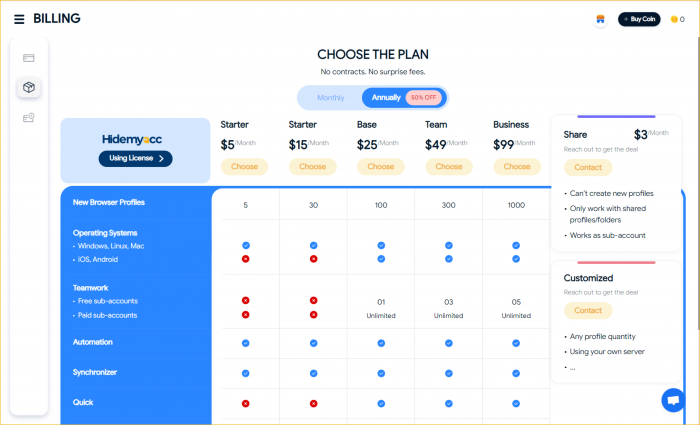Click the 50% OFF badge
700x425 pixels.
(423, 98)
